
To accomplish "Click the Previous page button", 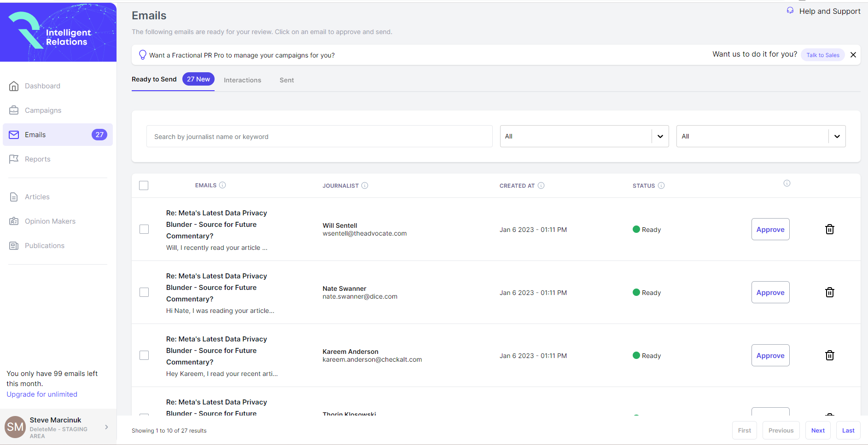I will point(781,430).
